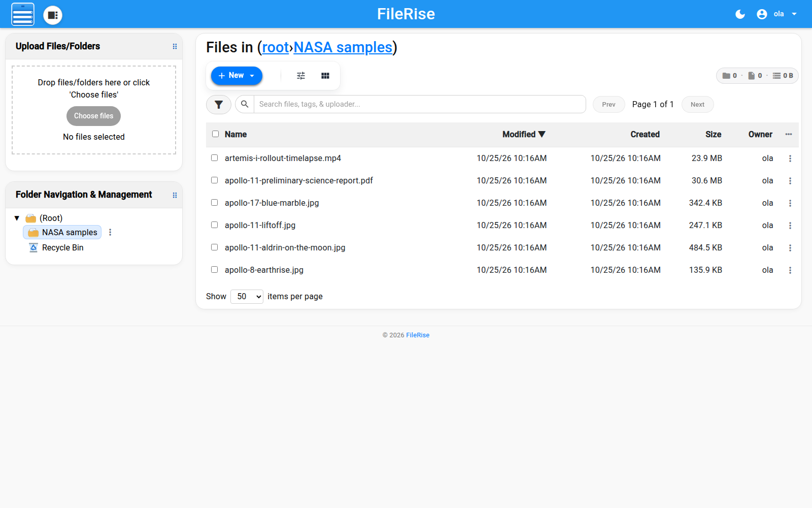Open actions menu for apollo-8-earthrise.jpg

[x=790, y=270]
